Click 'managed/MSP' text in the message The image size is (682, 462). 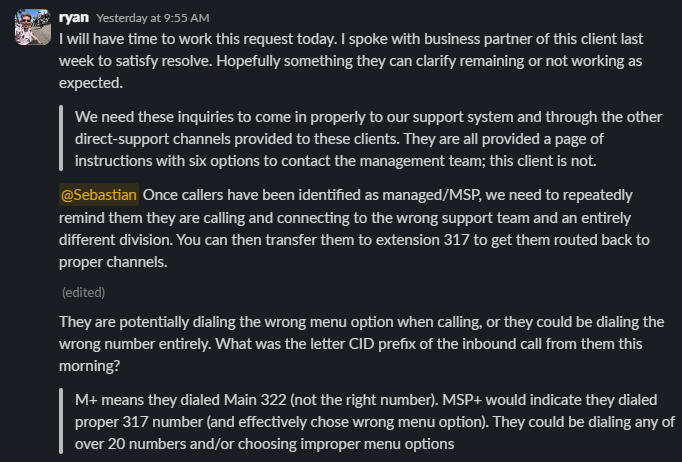[x=431, y=194]
